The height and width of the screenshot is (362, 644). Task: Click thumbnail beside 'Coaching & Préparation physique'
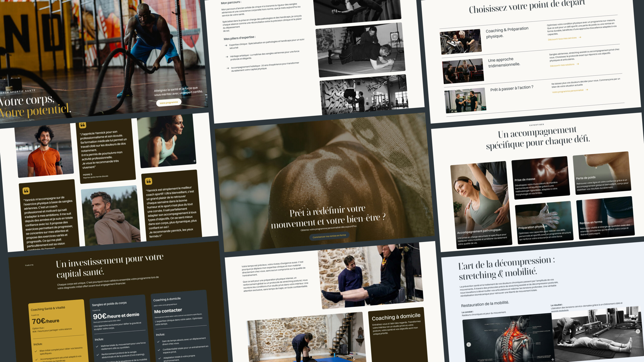tap(461, 42)
